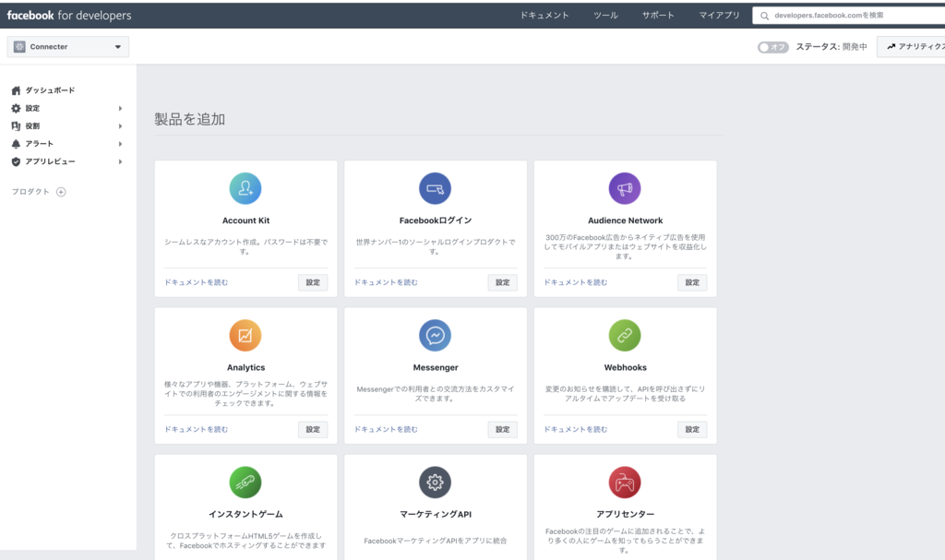945x560 pixels.
Task: Click 設定 button on Analytics card
Action: pos(313,429)
